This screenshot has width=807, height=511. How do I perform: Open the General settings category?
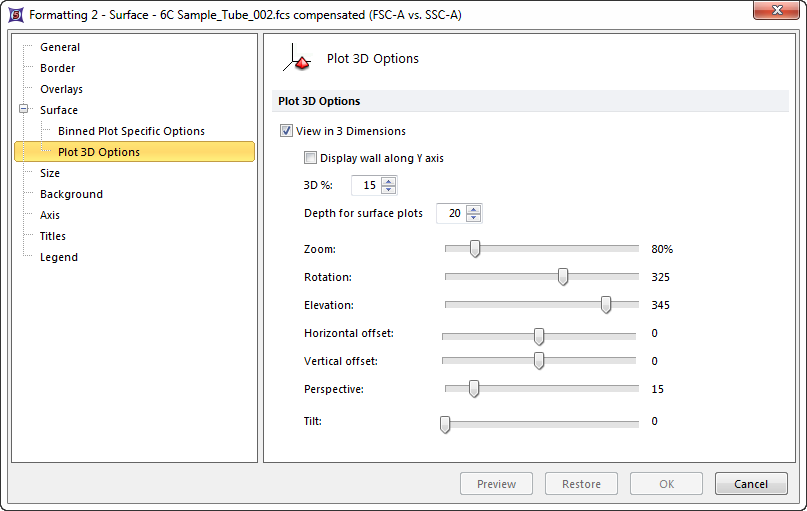pyautogui.click(x=60, y=47)
